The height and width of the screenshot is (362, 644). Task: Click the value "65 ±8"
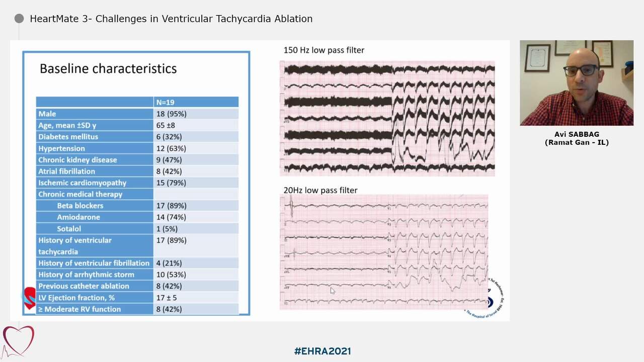166,125
